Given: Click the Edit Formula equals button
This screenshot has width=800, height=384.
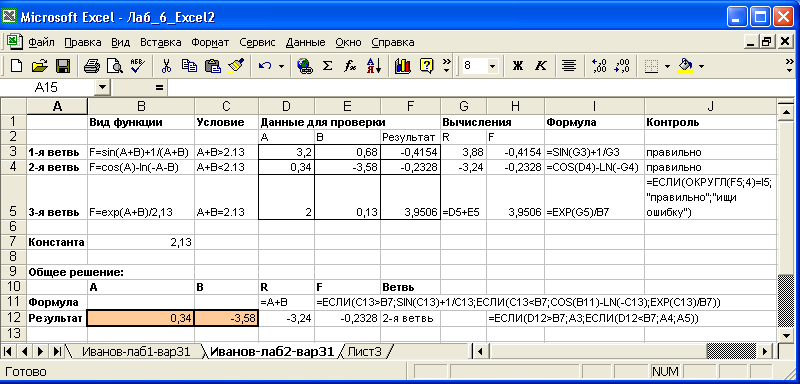Looking at the screenshot, I should click(x=159, y=88).
